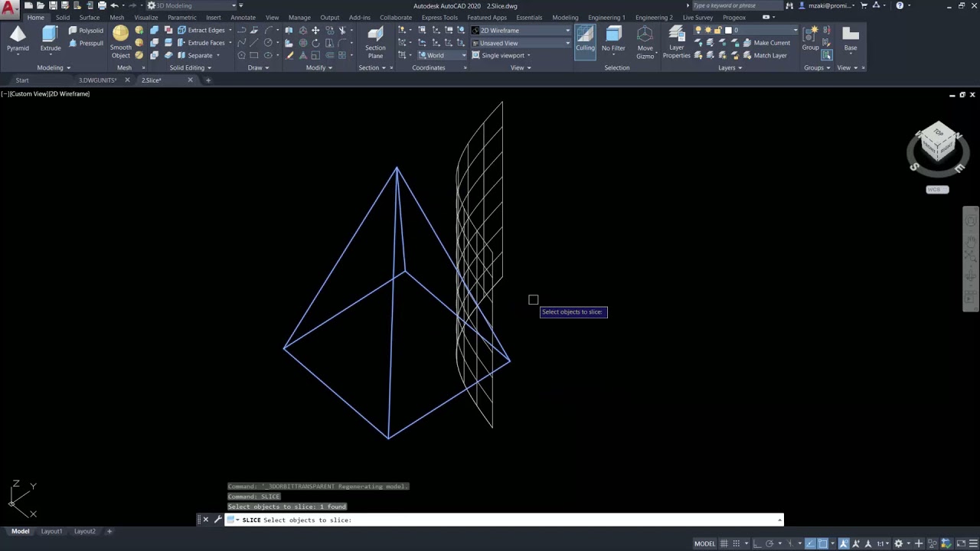Open the Annotate ribbon tab
Viewport: 980px width, 551px height.
pos(243,18)
